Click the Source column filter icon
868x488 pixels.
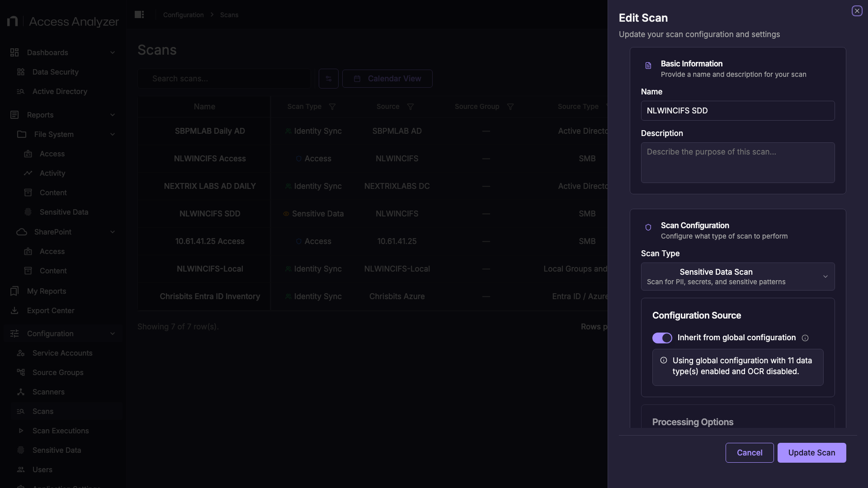click(410, 107)
